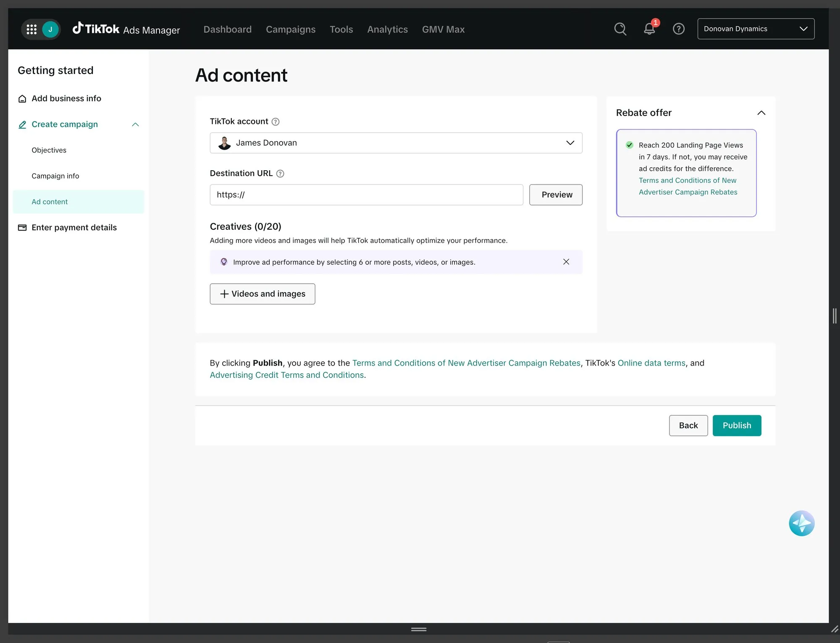Open the Campaigns menu
The width and height of the screenshot is (840, 643).
tap(291, 29)
